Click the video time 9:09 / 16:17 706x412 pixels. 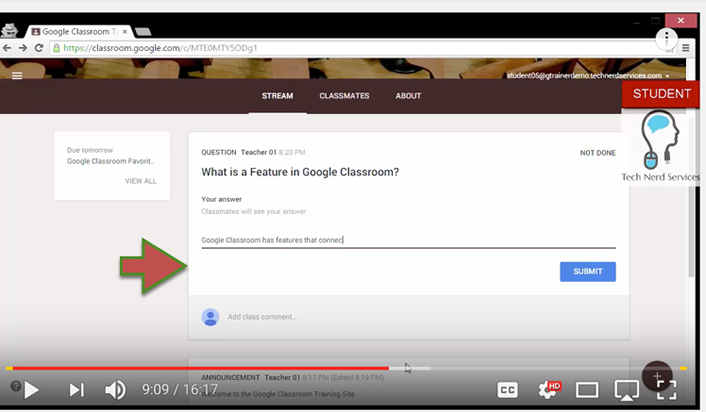(180, 389)
